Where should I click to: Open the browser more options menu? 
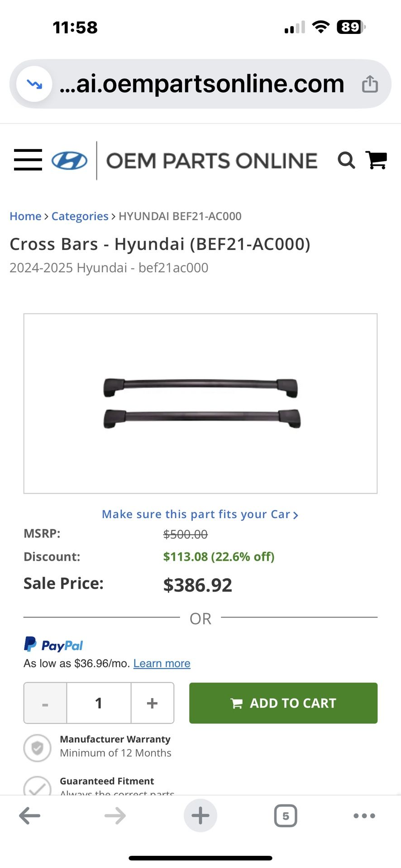coord(364,816)
